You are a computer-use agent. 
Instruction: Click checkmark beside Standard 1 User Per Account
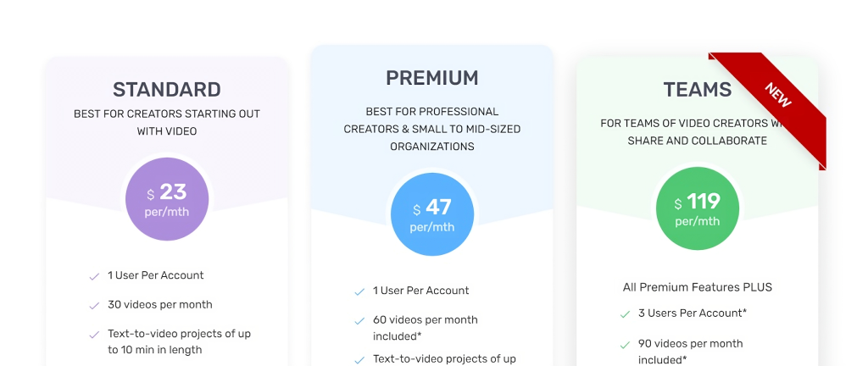[x=94, y=276]
